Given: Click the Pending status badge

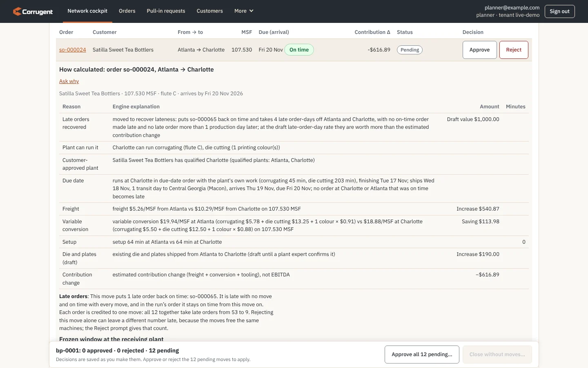Looking at the screenshot, I should coord(410,50).
